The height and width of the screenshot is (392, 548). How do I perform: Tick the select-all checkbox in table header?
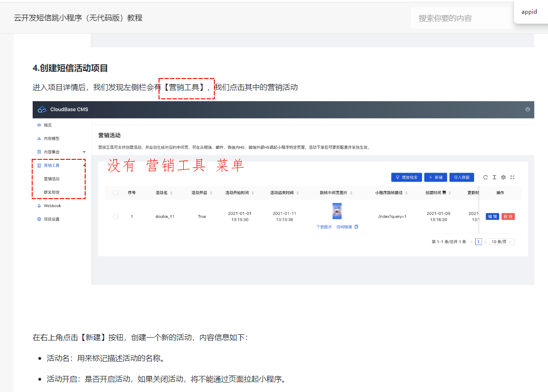(x=115, y=192)
